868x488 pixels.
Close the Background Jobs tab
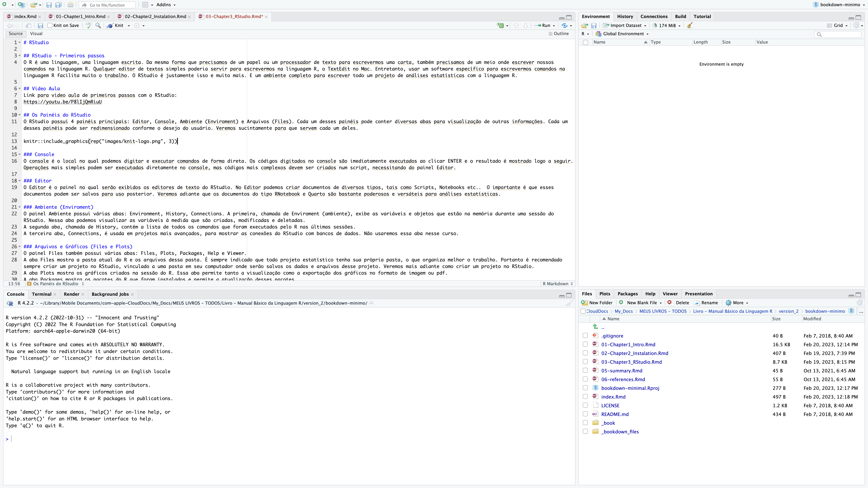click(x=132, y=294)
